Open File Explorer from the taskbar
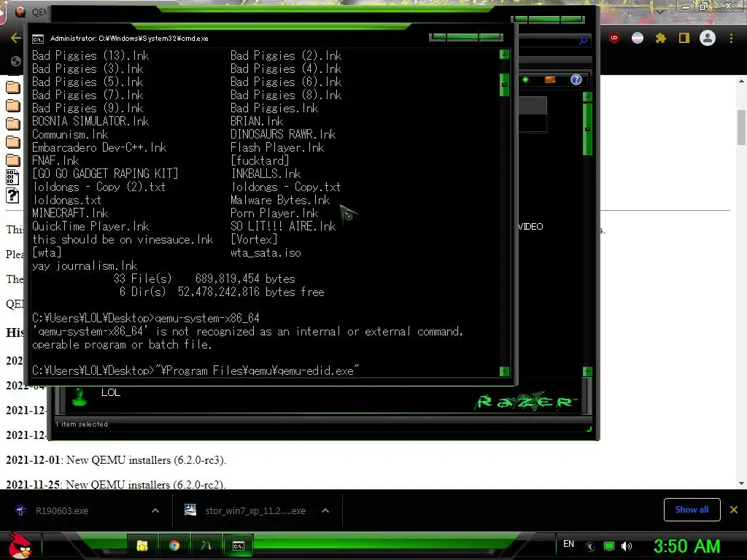This screenshot has width=747, height=560. (142, 545)
